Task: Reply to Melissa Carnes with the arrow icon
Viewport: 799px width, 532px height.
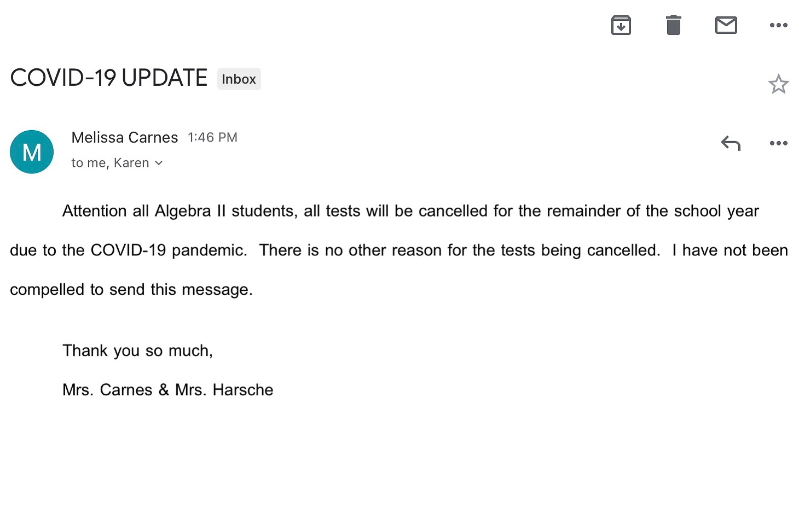Action: (x=731, y=143)
